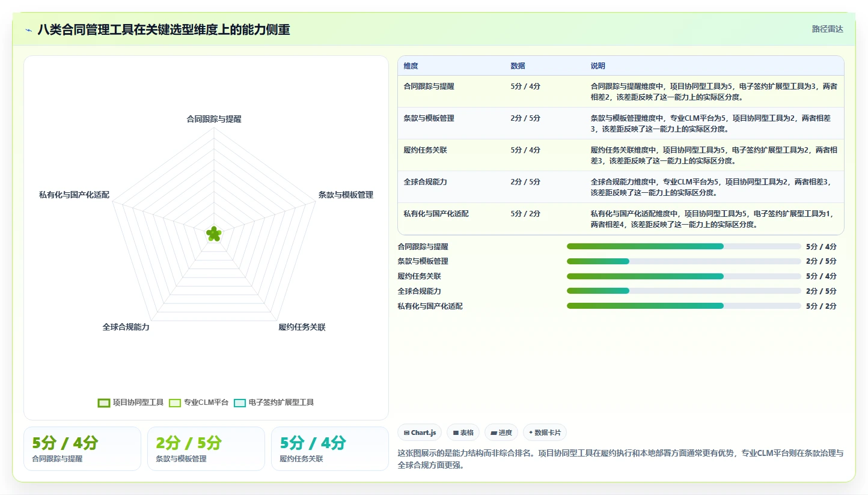
Task: Open the Chart.js chip
Action: [420, 433]
